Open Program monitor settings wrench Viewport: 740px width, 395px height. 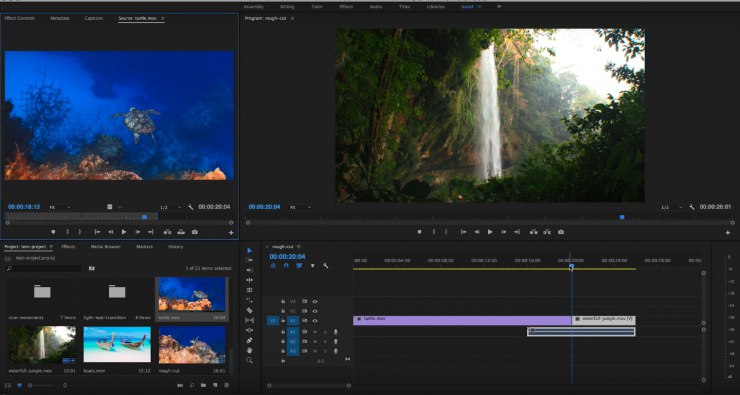691,207
